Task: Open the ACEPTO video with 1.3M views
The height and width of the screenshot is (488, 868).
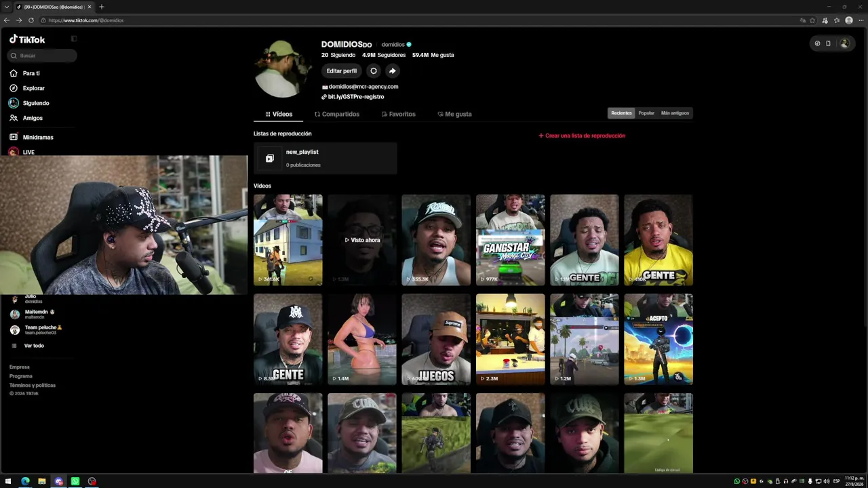Action: [x=658, y=339]
